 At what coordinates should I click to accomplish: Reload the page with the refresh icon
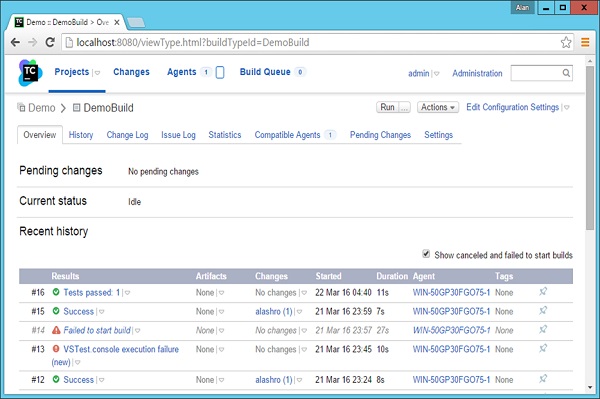(50, 42)
